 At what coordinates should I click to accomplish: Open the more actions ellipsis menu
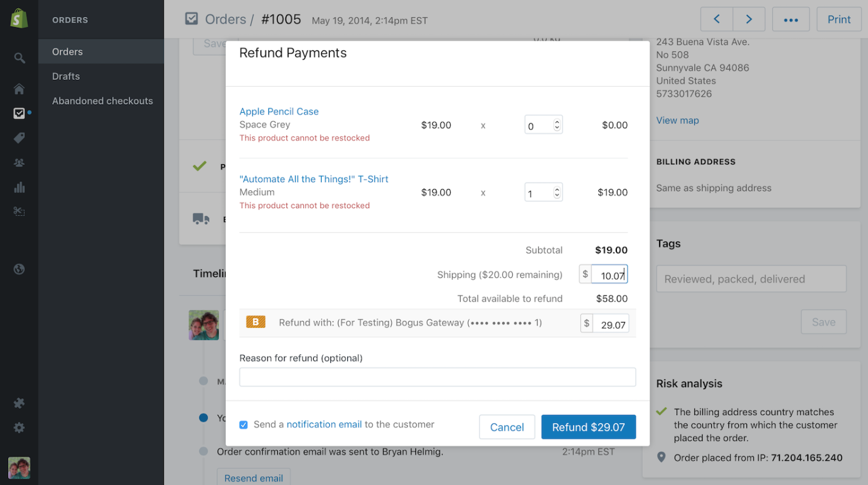coord(790,20)
